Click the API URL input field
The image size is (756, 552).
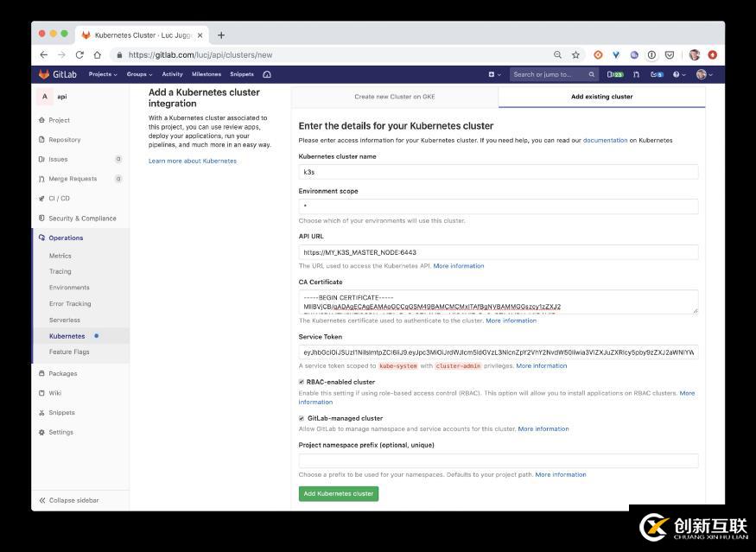[x=498, y=252]
